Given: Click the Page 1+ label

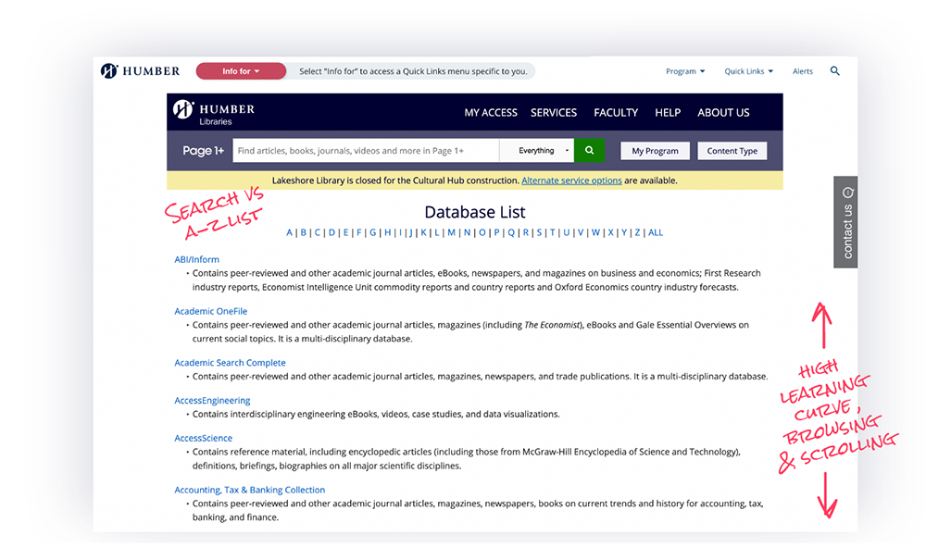Looking at the screenshot, I should pos(203,151).
